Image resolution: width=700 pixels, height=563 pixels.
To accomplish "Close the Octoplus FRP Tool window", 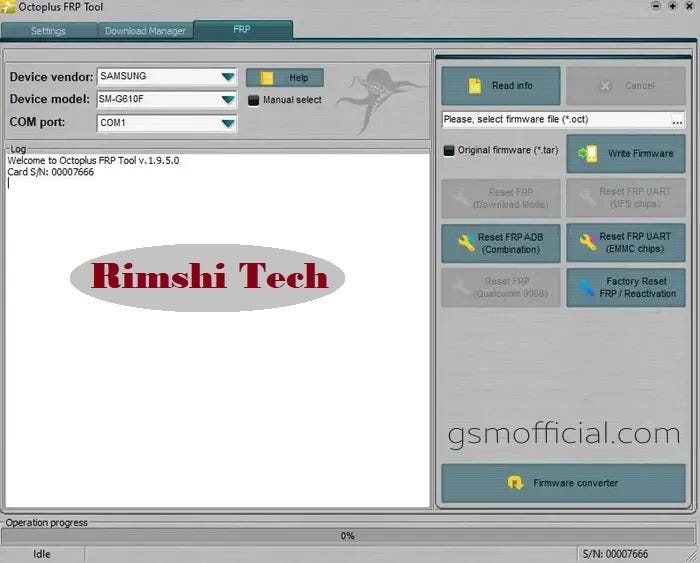I will click(x=689, y=6).
